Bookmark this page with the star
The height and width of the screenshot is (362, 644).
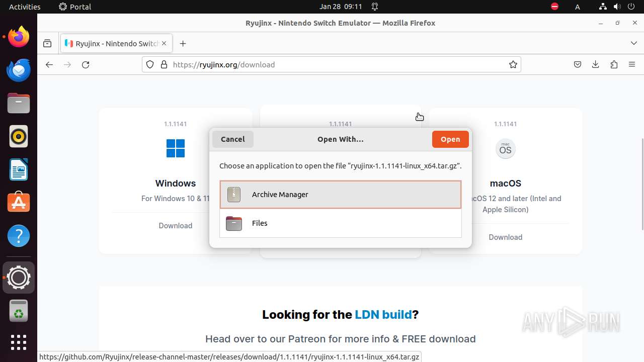point(513,64)
